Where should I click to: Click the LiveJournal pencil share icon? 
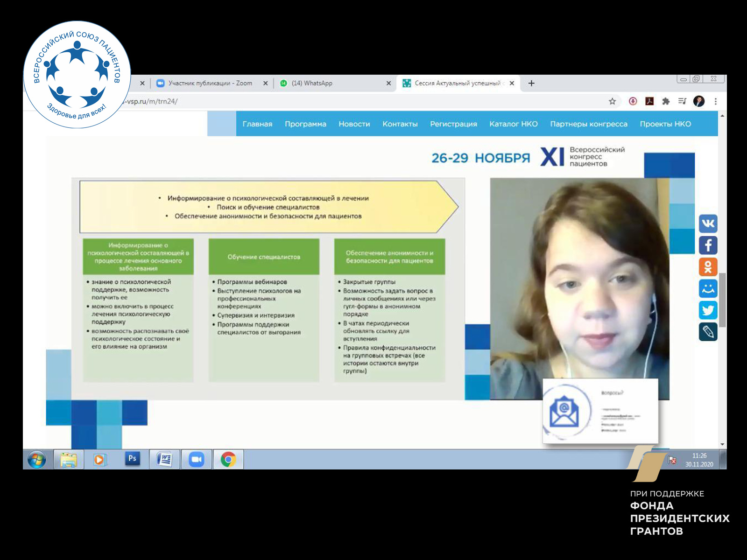pyautogui.click(x=708, y=332)
